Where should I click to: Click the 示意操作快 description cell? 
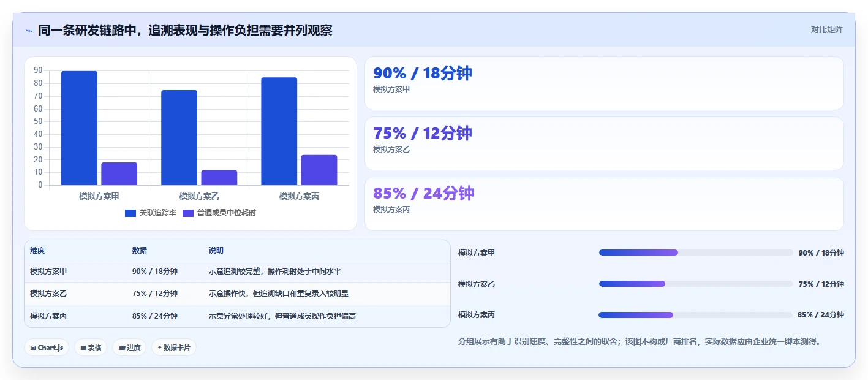click(279, 294)
